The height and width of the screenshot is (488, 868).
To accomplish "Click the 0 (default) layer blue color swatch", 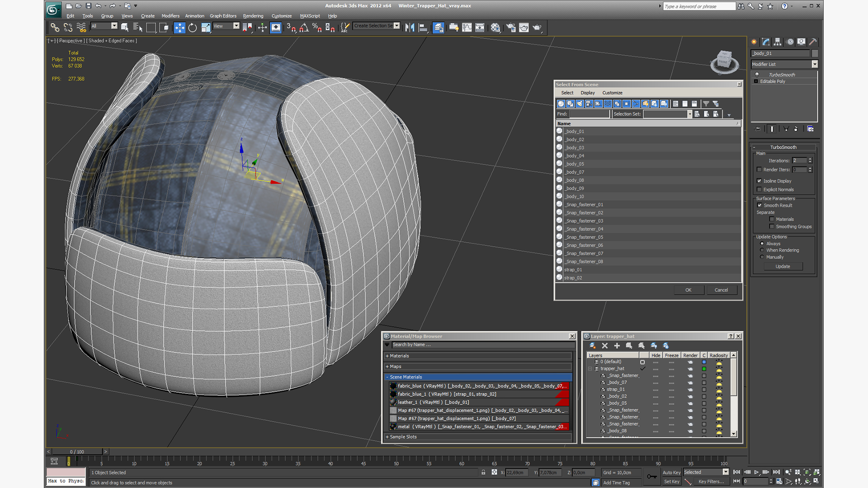I will click(x=704, y=362).
